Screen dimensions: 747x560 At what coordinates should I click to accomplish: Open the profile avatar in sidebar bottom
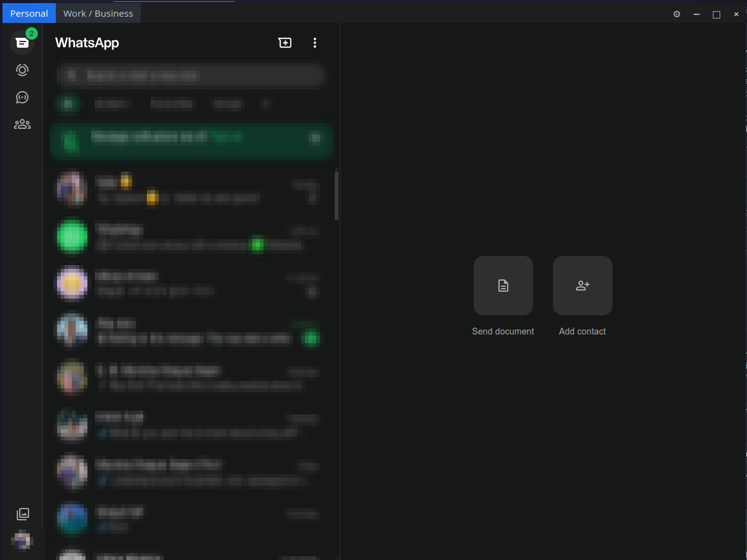pyautogui.click(x=22, y=541)
